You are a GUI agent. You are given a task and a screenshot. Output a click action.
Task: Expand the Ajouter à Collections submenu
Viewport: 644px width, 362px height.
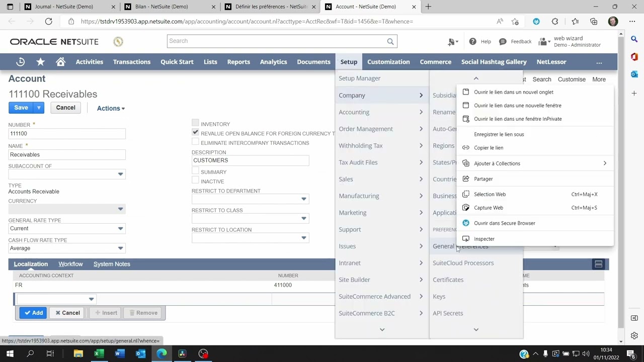coord(535,163)
